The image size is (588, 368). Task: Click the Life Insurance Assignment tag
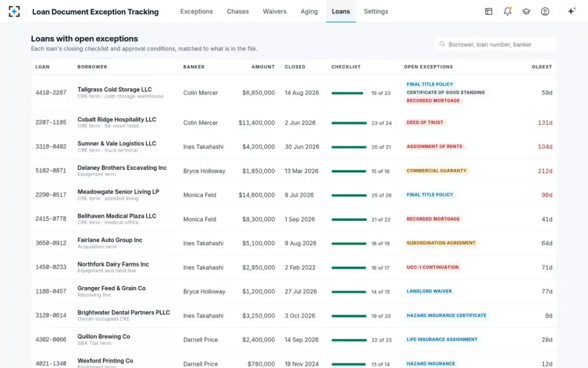pyautogui.click(x=442, y=340)
